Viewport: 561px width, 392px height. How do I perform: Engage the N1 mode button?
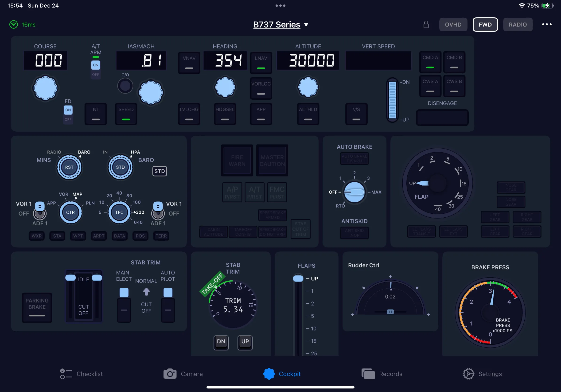[96, 114]
